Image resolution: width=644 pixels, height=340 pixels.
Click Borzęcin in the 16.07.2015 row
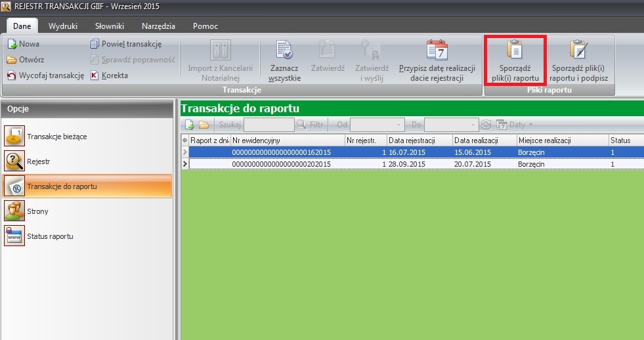pyautogui.click(x=532, y=152)
